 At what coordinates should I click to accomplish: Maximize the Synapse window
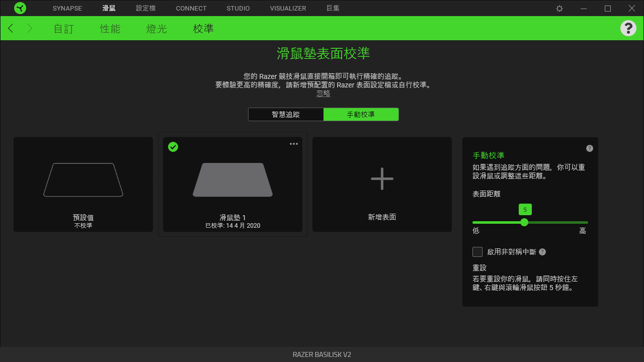coord(608,9)
